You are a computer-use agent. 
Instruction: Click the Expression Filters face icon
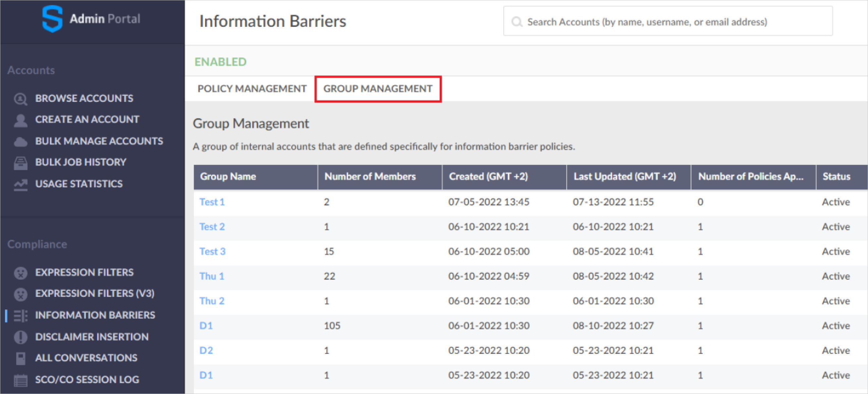21,273
